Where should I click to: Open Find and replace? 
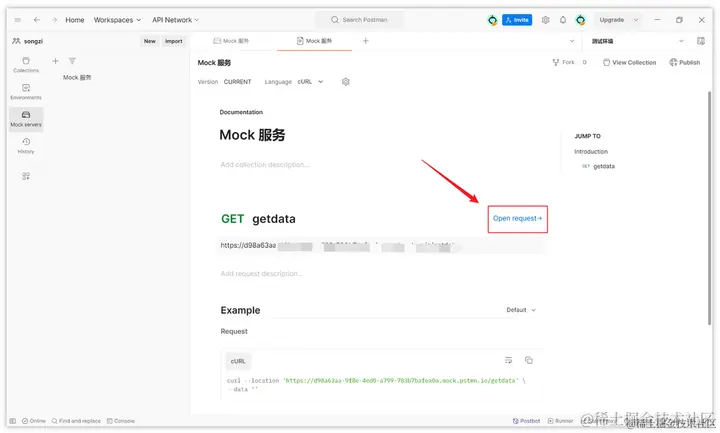76,421
